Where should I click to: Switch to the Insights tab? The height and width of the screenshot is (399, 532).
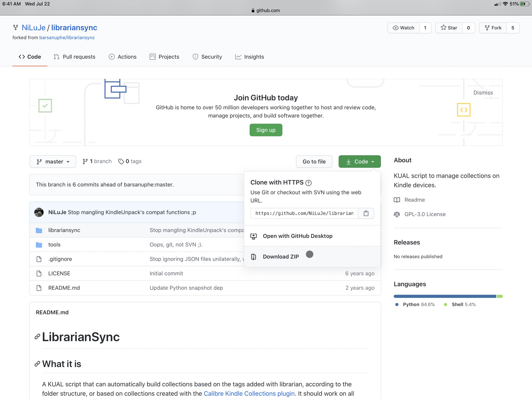tap(249, 57)
